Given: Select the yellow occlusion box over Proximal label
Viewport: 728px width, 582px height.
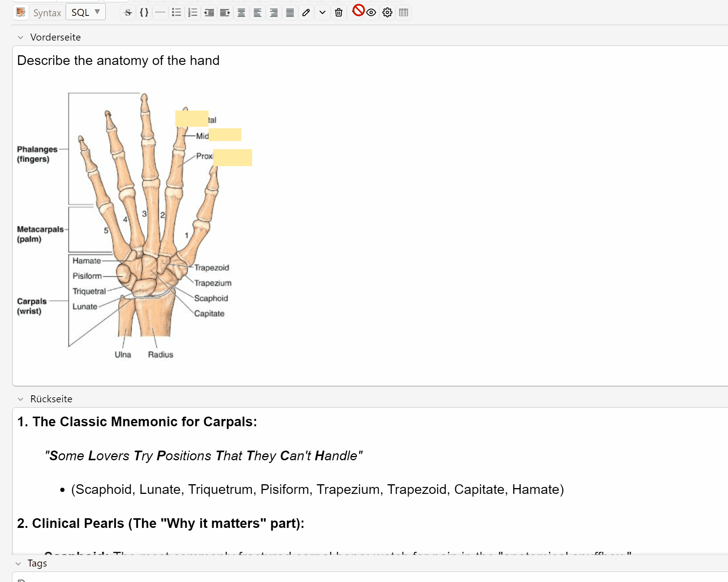Looking at the screenshot, I should point(232,158).
